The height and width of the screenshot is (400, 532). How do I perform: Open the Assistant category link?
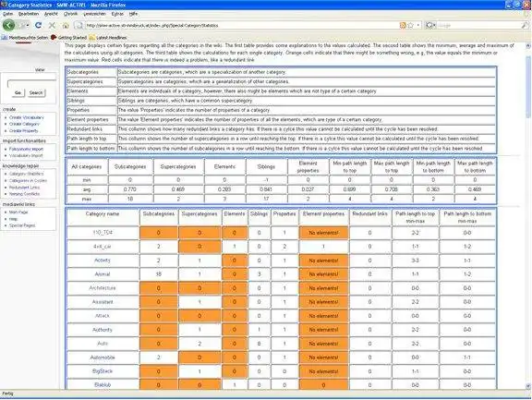103,302
